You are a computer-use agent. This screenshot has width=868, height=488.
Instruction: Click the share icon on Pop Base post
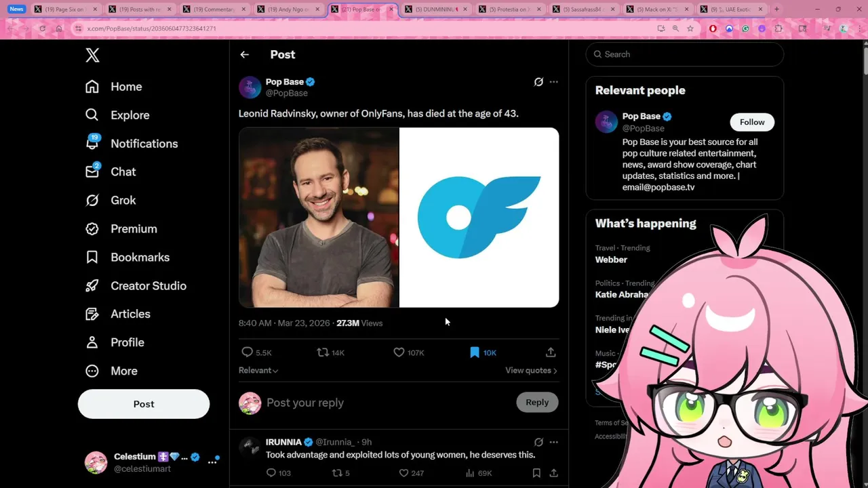click(x=551, y=352)
